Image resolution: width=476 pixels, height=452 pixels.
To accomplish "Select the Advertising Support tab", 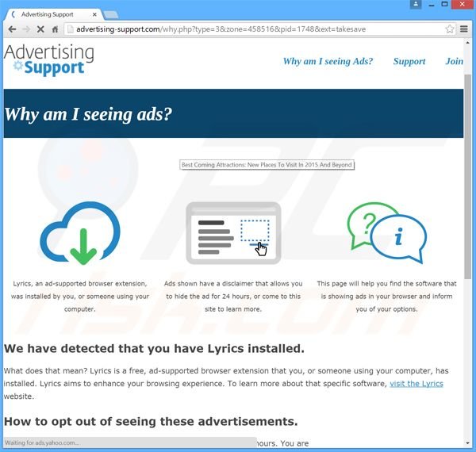I will [x=53, y=14].
